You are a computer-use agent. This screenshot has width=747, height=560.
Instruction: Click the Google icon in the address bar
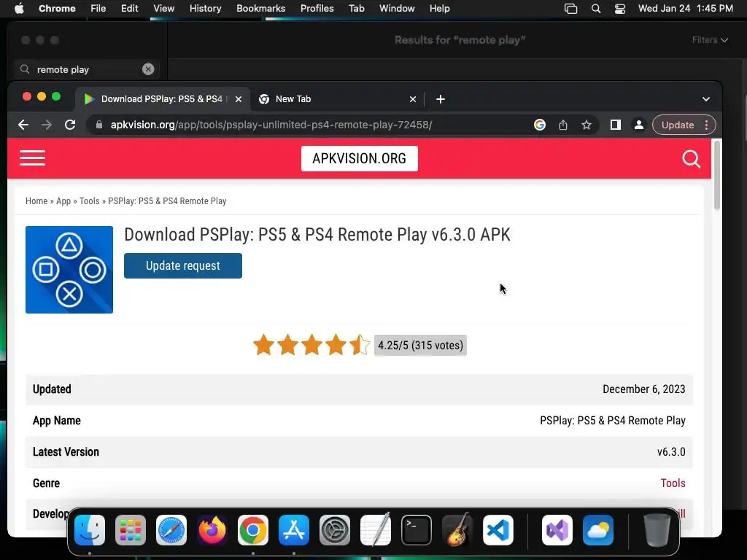pos(539,125)
